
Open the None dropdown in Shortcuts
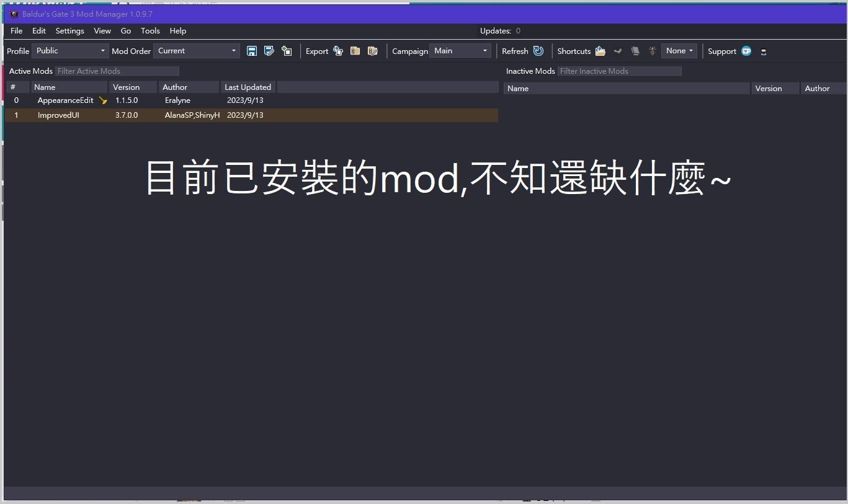click(679, 51)
